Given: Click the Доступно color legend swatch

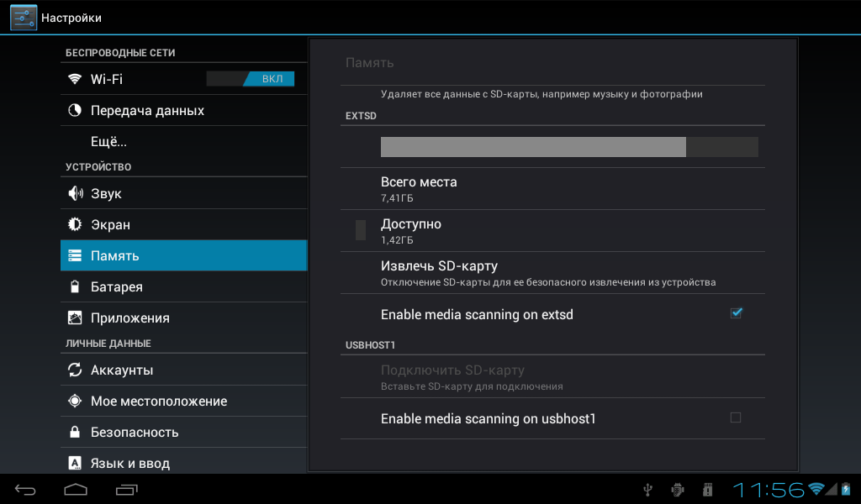Looking at the screenshot, I should [361, 230].
